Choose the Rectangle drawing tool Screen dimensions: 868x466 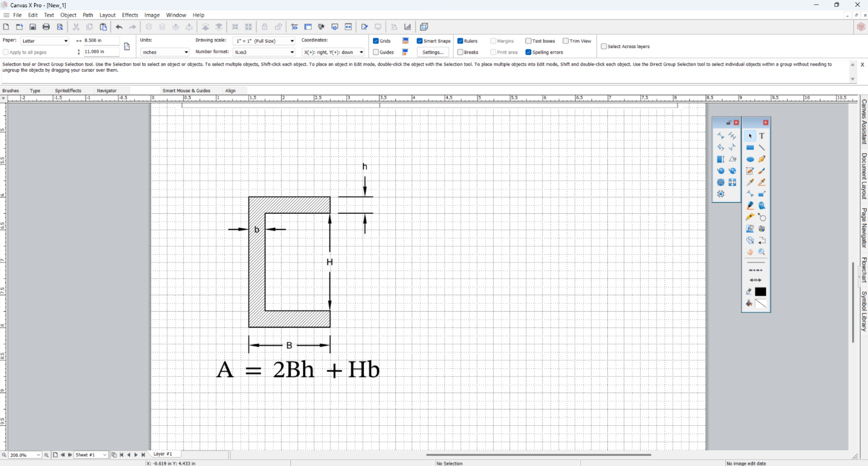750,148
